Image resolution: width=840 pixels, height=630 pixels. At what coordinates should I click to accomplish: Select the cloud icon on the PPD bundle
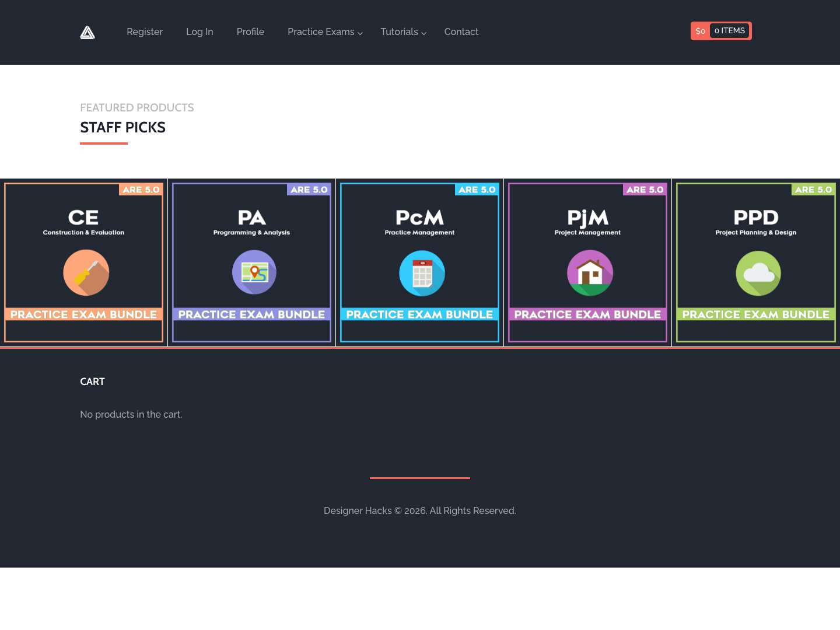[758, 272]
